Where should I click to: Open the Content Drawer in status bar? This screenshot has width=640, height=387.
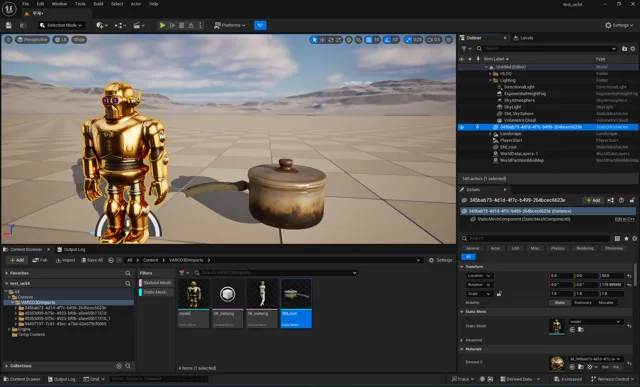[x=22, y=379]
